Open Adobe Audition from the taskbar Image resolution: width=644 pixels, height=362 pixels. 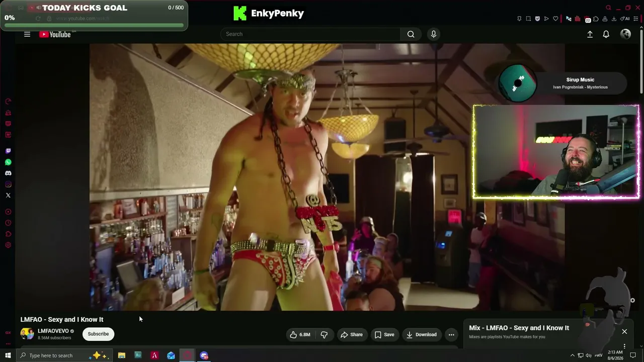tap(138, 355)
